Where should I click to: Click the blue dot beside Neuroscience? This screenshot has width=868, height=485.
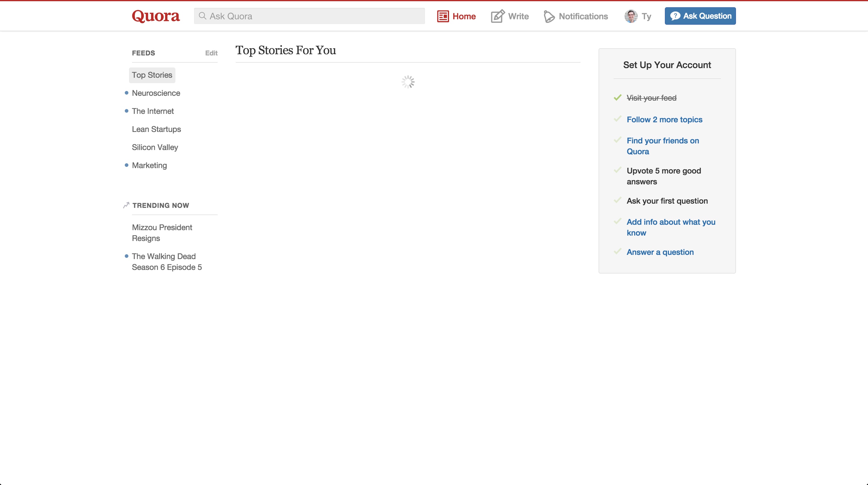pos(126,93)
